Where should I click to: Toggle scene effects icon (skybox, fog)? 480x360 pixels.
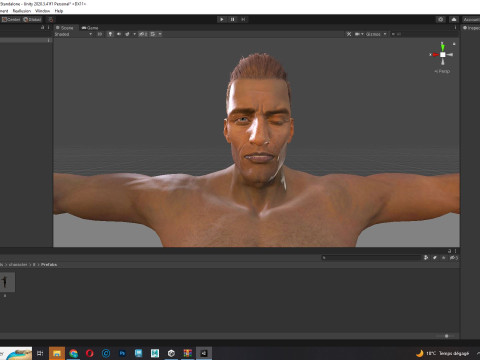[x=127, y=34]
